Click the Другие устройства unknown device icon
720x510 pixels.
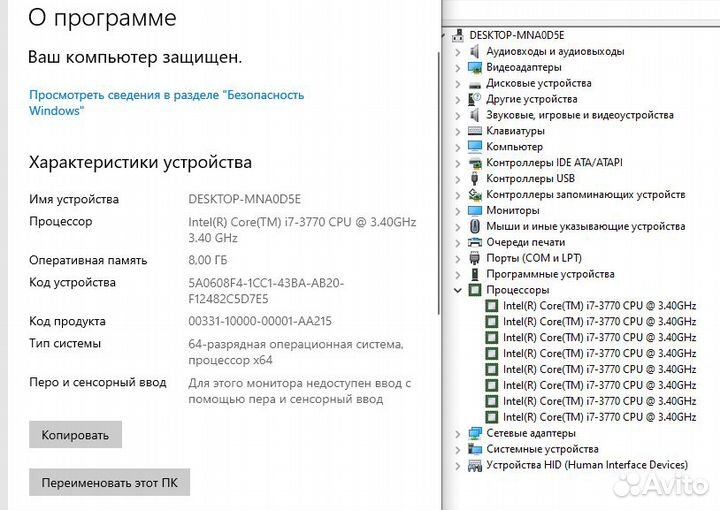tap(475, 99)
